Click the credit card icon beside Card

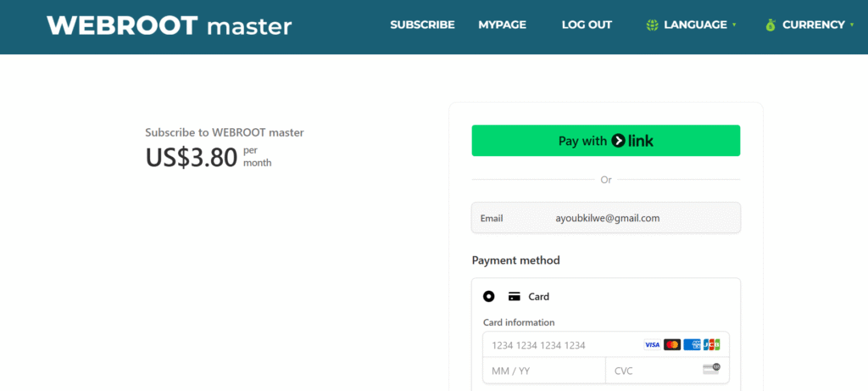(x=515, y=296)
